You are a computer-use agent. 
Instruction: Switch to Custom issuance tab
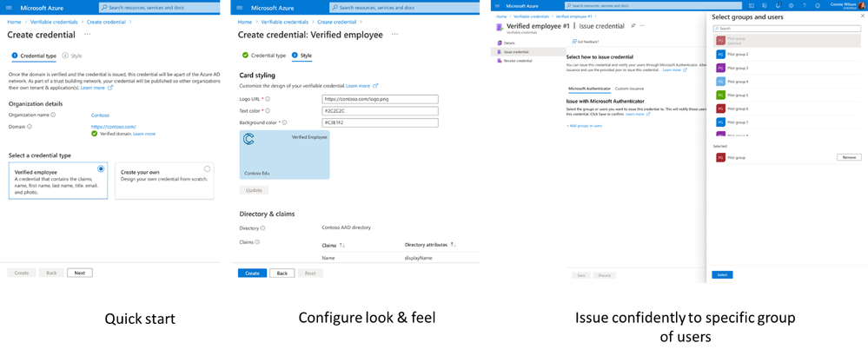(629, 89)
